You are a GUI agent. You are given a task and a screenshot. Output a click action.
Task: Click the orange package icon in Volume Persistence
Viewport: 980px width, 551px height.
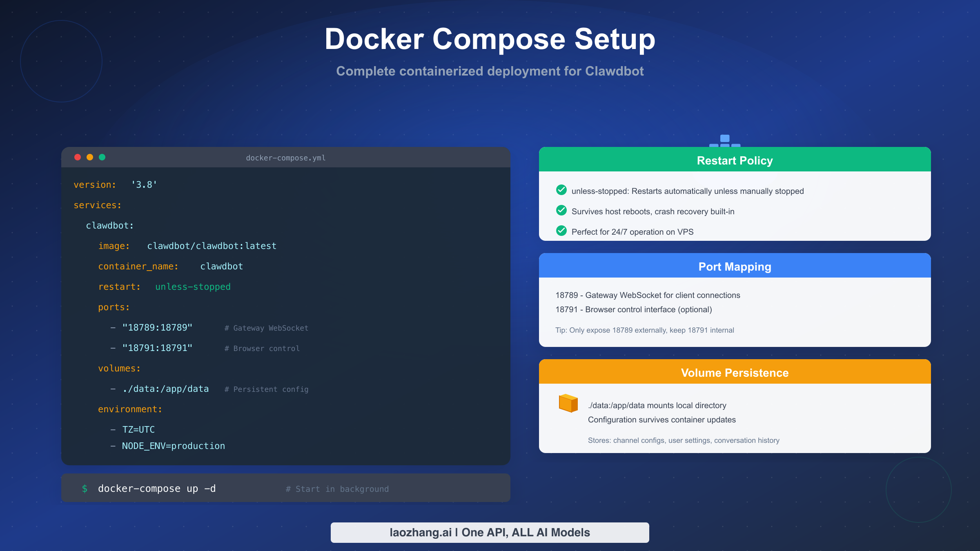[x=568, y=404]
